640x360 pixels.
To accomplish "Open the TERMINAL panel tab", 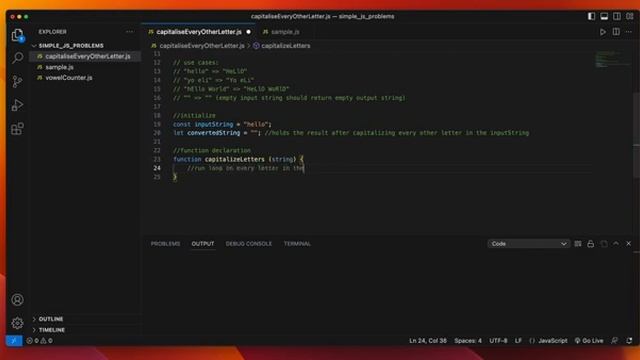I will (x=297, y=244).
